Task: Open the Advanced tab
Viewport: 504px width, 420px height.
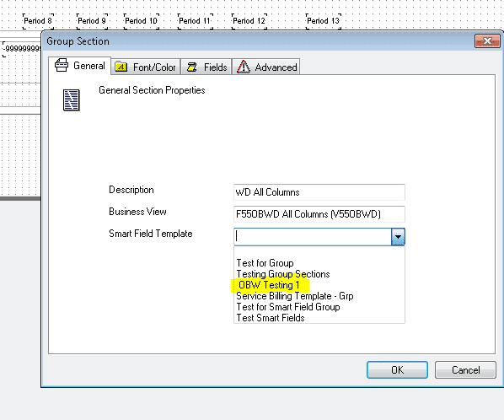Action: (266, 67)
